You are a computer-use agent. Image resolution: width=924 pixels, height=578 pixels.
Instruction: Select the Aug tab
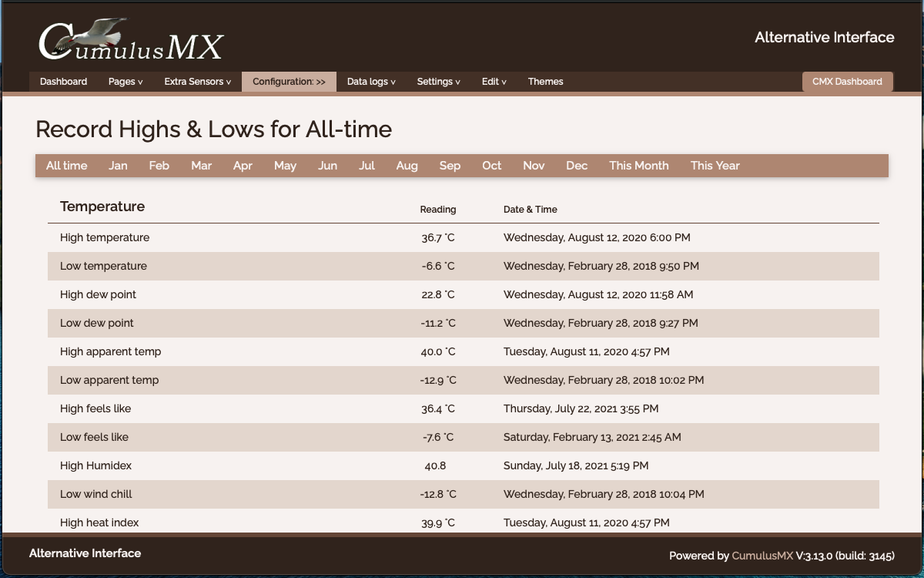407,166
